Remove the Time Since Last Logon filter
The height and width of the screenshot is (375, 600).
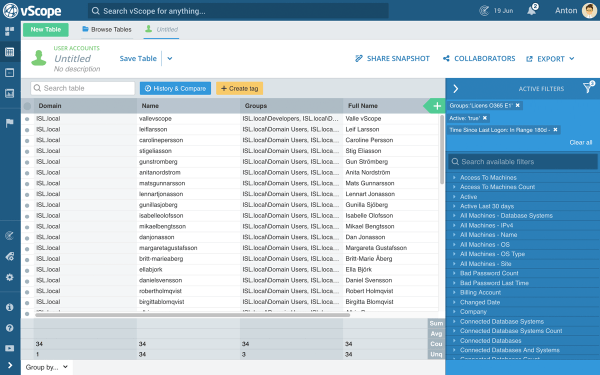tap(555, 130)
